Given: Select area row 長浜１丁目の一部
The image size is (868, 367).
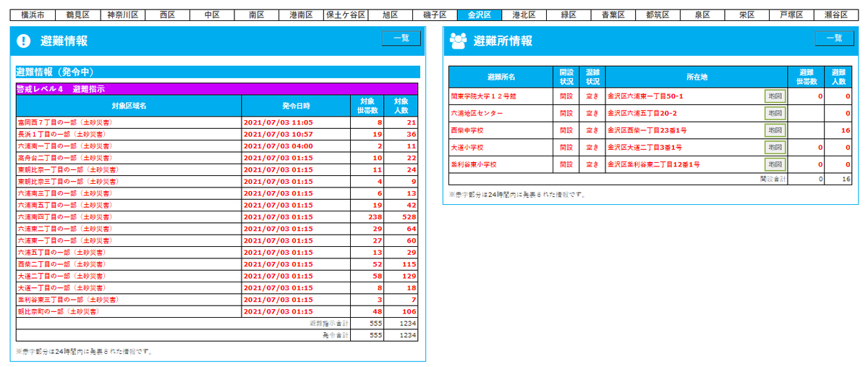Looking at the screenshot, I should pos(217,134).
